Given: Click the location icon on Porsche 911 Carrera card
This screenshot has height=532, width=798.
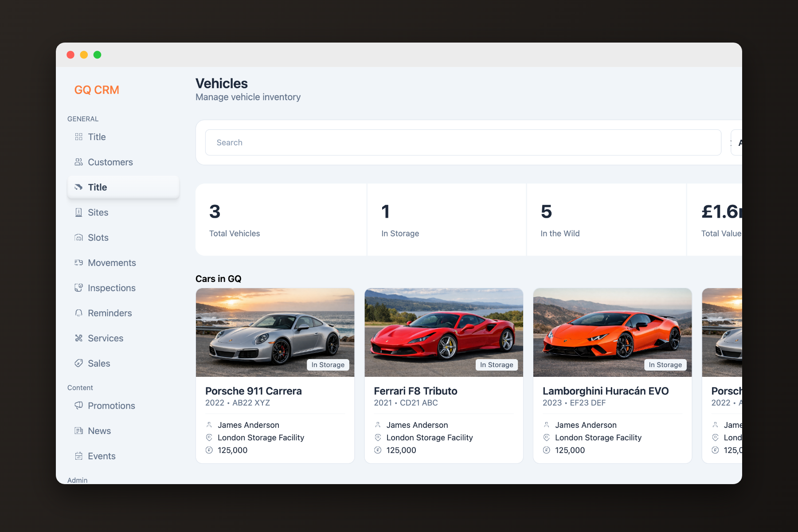Looking at the screenshot, I should pyautogui.click(x=209, y=438).
